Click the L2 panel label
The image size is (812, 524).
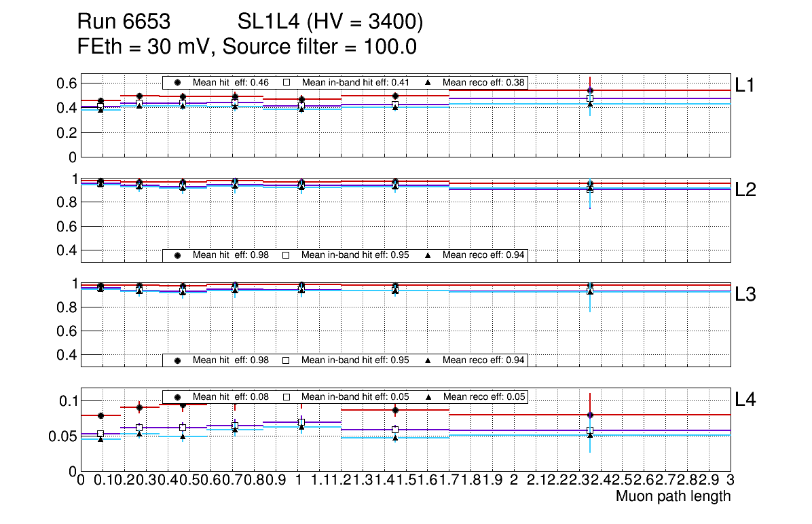(745, 190)
